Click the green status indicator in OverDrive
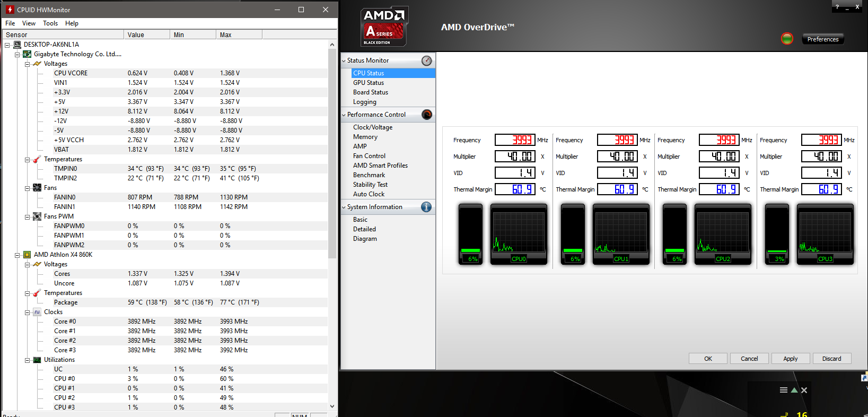 pos(787,39)
